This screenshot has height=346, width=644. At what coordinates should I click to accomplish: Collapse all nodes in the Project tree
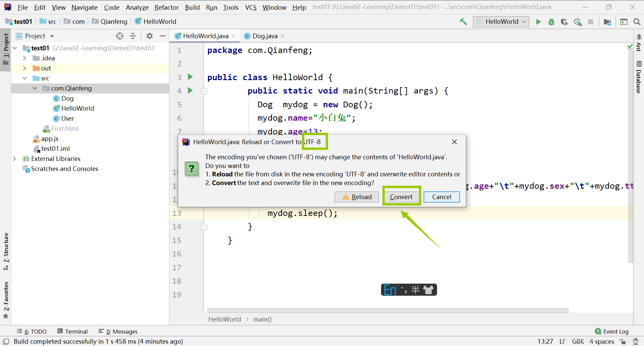[x=133, y=36]
